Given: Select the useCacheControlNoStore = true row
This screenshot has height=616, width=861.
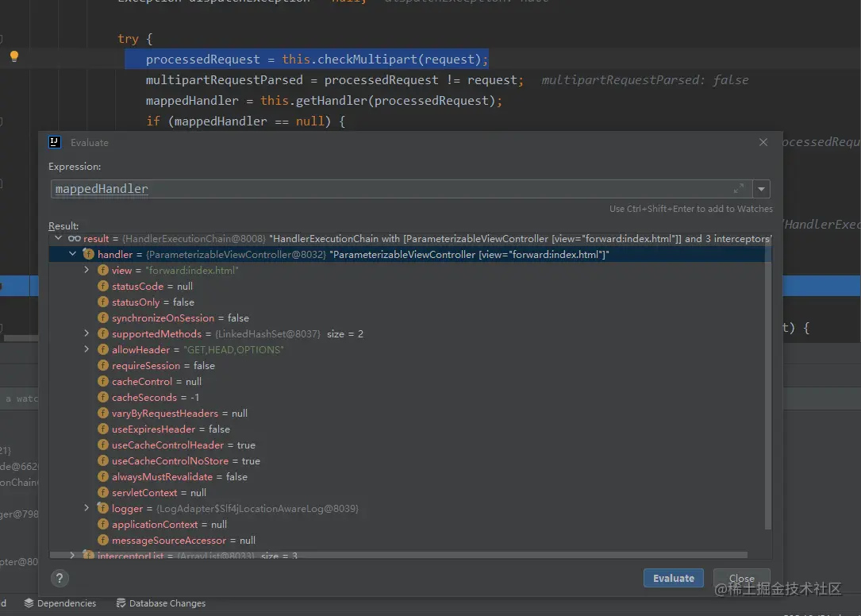Looking at the screenshot, I should 407,461.
